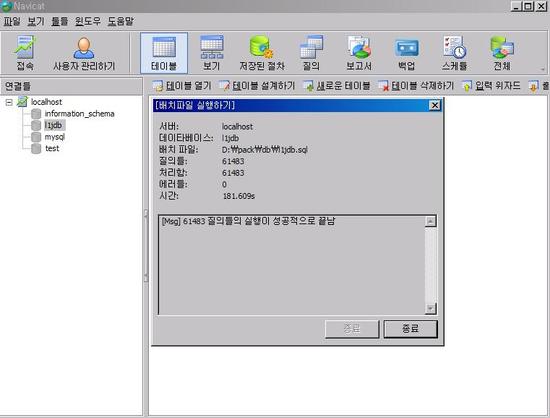The image size is (550, 418).
Task: Open the 접속 connection icon
Action: point(25,53)
